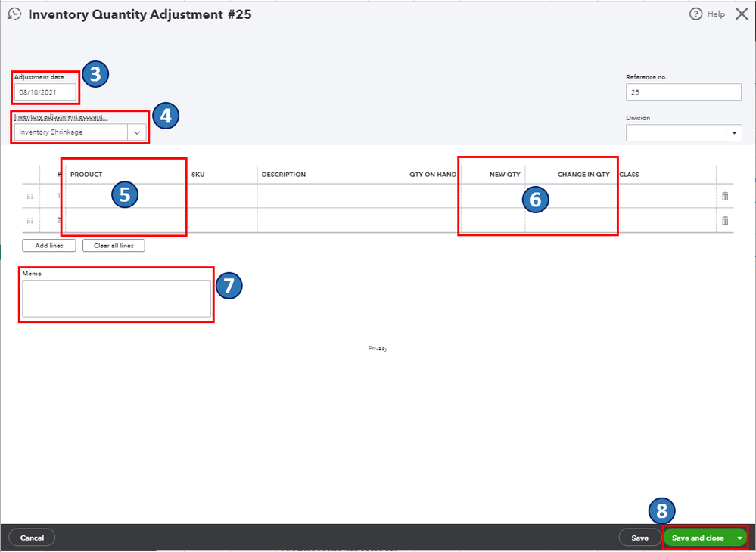Screen dimensions: 756x552
Task: Grab the drag handle of row 1
Action: pyautogui.click(x=30, y=196)
